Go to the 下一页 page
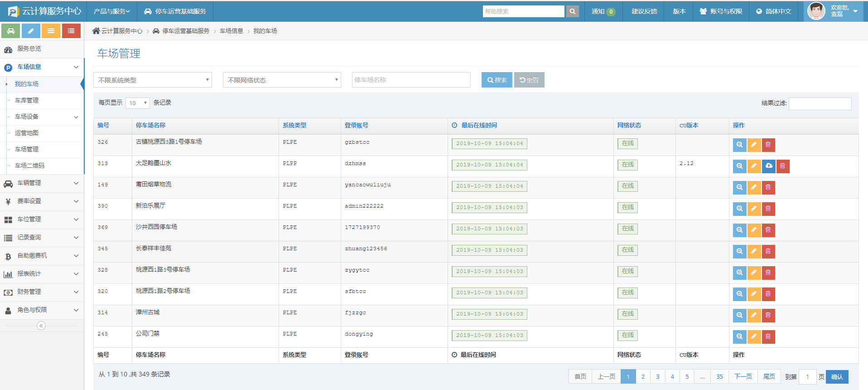Image resolution: width=868 pixels, height=390 pixels. tap(743, 377)
